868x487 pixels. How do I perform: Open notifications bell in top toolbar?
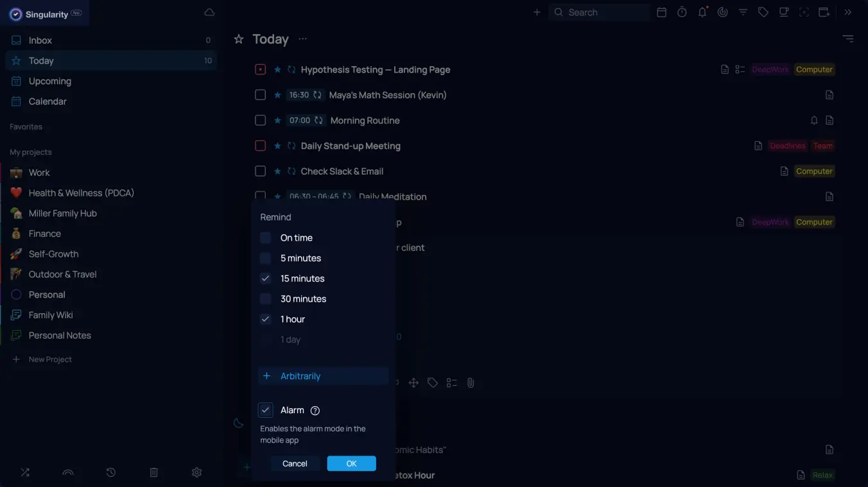(702, 12)
